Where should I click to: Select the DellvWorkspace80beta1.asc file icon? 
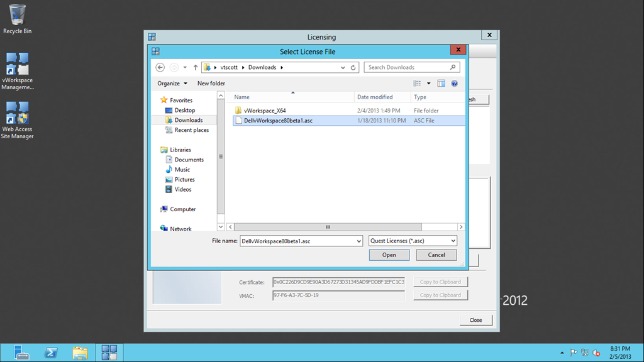238,121
